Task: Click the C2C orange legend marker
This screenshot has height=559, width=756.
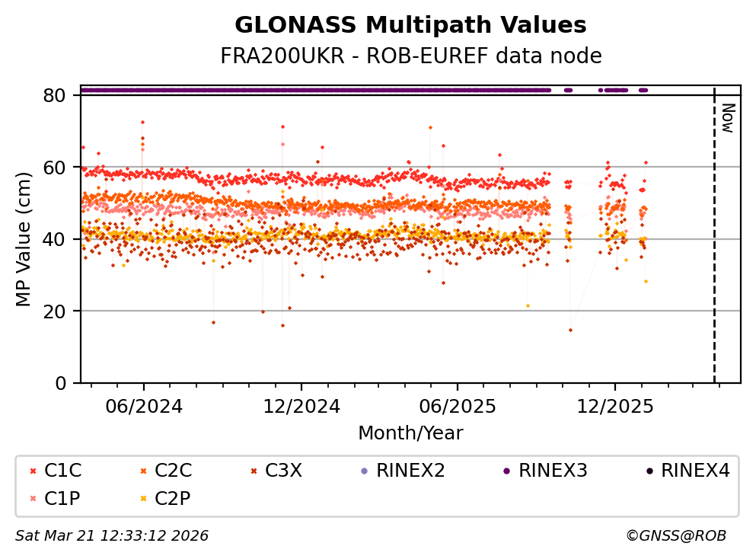Action: coord(143,471)
